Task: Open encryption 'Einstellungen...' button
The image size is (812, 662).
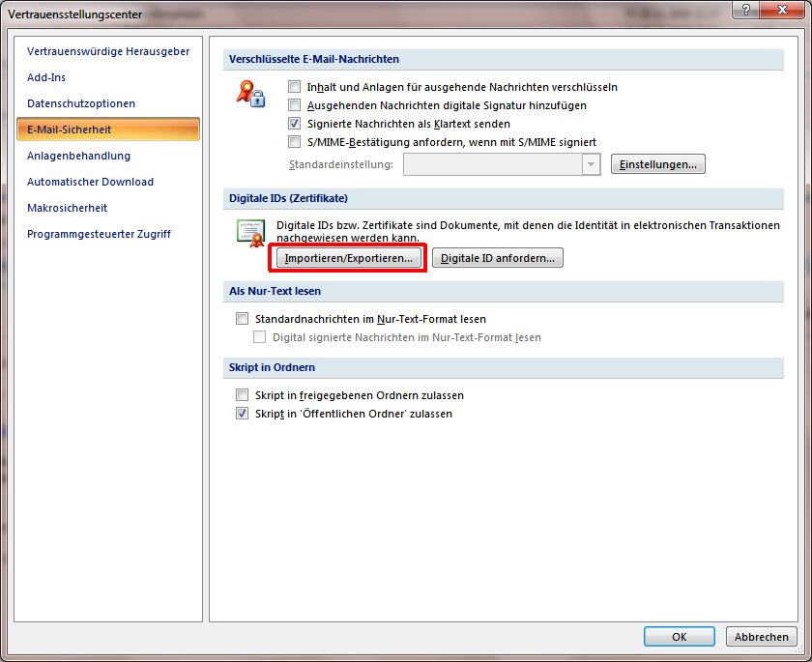Action: [657, 164]
